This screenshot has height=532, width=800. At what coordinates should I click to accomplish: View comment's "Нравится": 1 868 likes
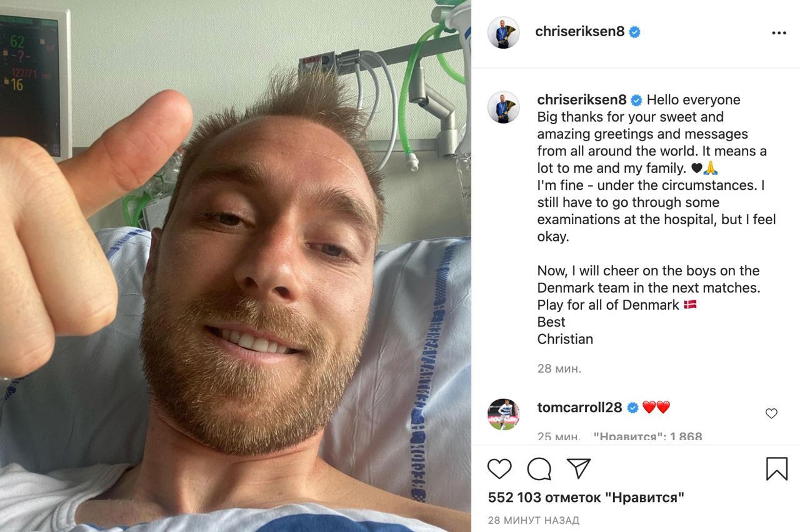pos(647,436)
